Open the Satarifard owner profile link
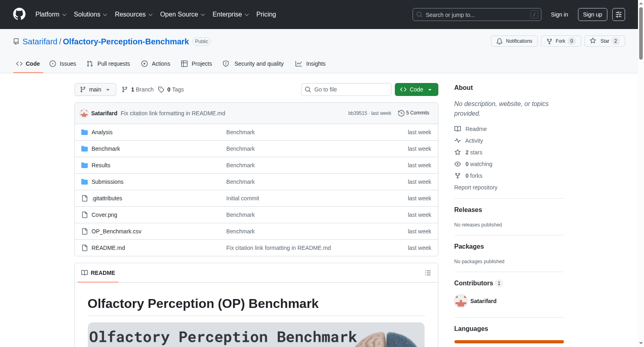The height and width of the screenshot is (347, 644). tap(40, 42)
